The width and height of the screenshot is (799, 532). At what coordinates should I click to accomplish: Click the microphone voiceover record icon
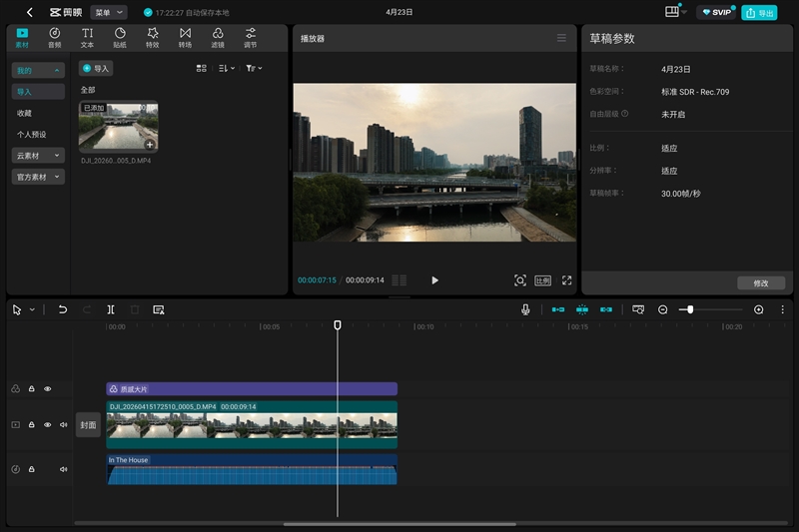[x=525, y=309]
